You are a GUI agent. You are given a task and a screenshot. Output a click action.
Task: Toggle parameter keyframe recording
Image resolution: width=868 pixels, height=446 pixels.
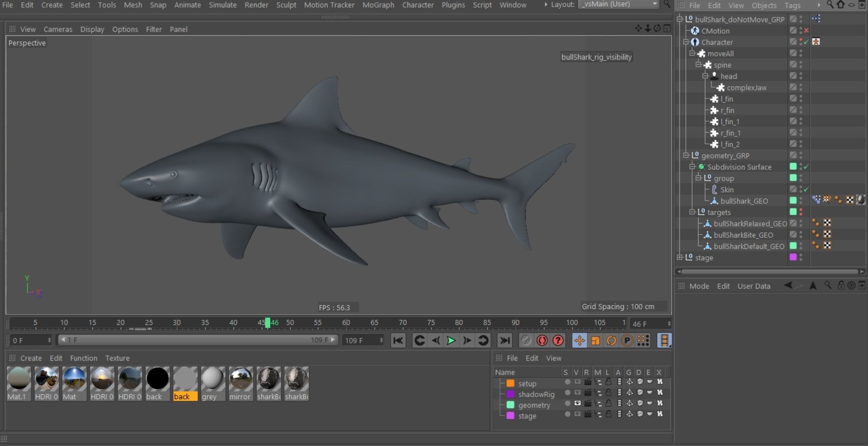[x=627, y=340]
